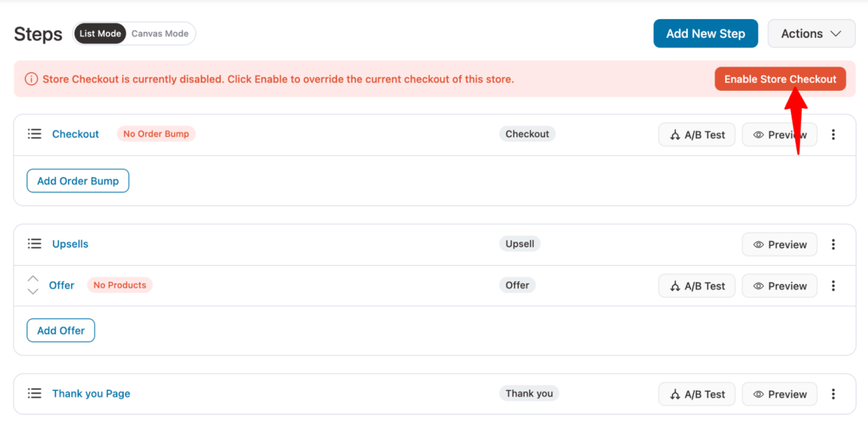
Task: Click the drag handle icon beside Checkout
Action: (34, 134)
